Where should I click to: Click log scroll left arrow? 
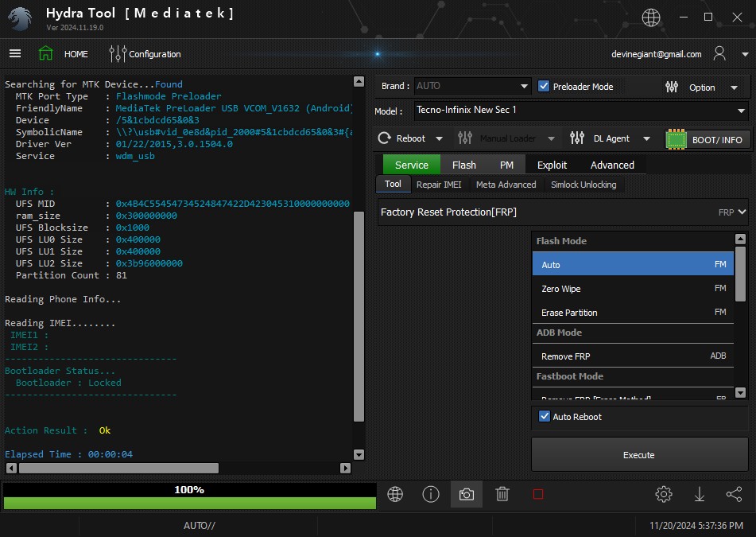[11, 468]
